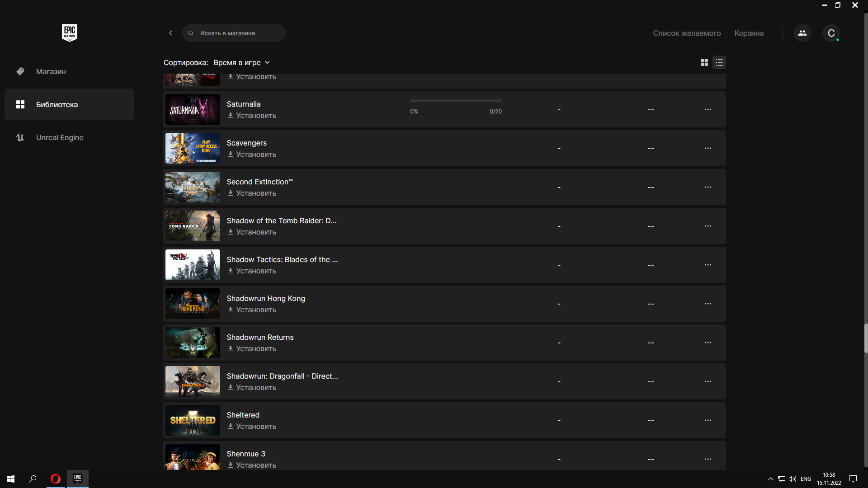Viewport: 868px width, 488px height.
Task: Show hidden system tray icons
Action: (x=770, y=479)
